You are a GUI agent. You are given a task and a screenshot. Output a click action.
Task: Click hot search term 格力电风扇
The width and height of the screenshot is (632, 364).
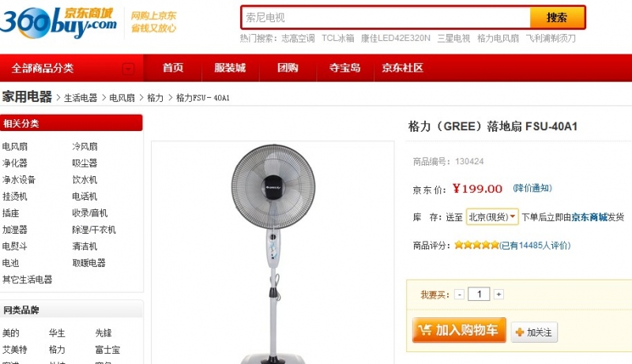point(498,38)
